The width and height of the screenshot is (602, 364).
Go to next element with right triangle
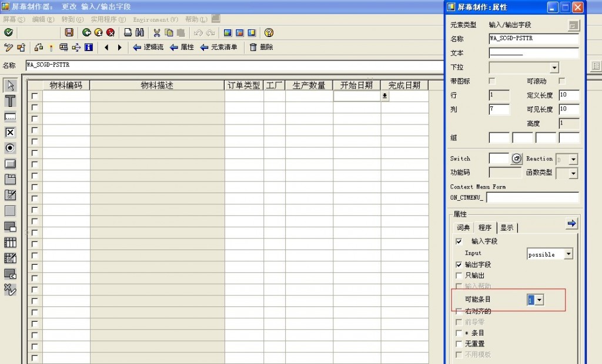point(119,47)
